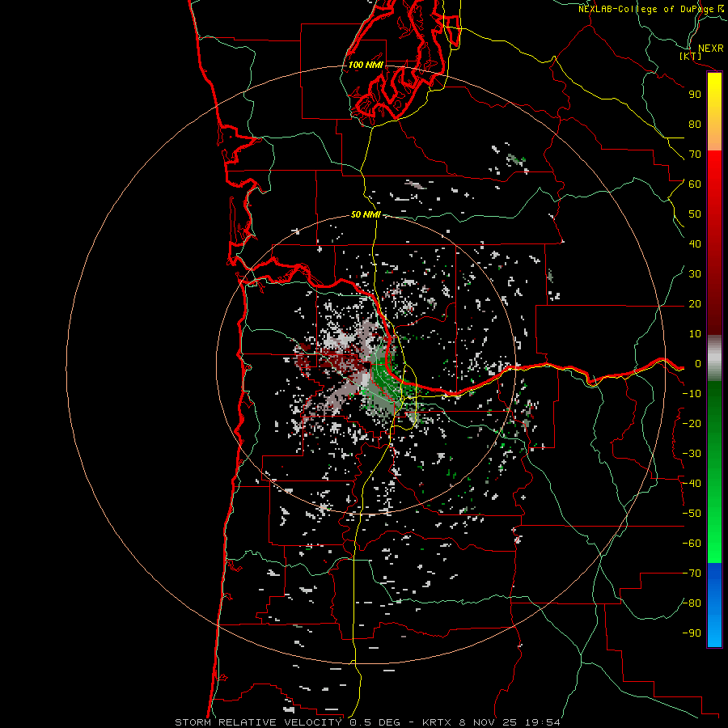728x728 pixels.
Task: Click the red segment of the color bar
Action: click(714, 243)
